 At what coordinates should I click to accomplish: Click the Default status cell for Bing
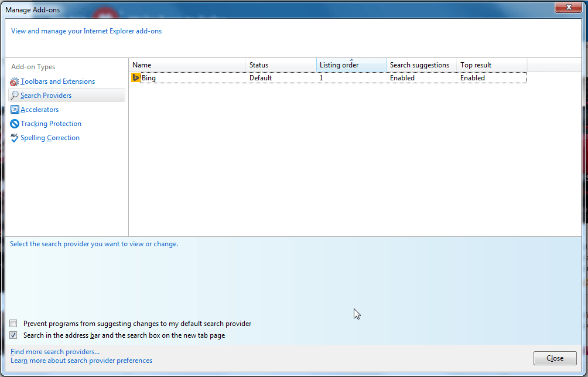[261, 78]
